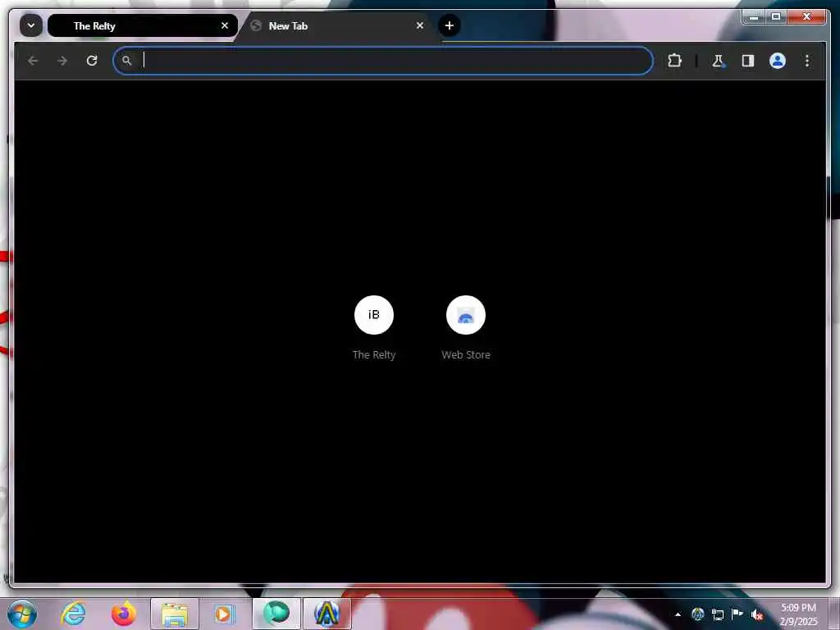Screen dimensions: 840x630
Task: Click the Web Store shortcut label
Action: point(466,354)
